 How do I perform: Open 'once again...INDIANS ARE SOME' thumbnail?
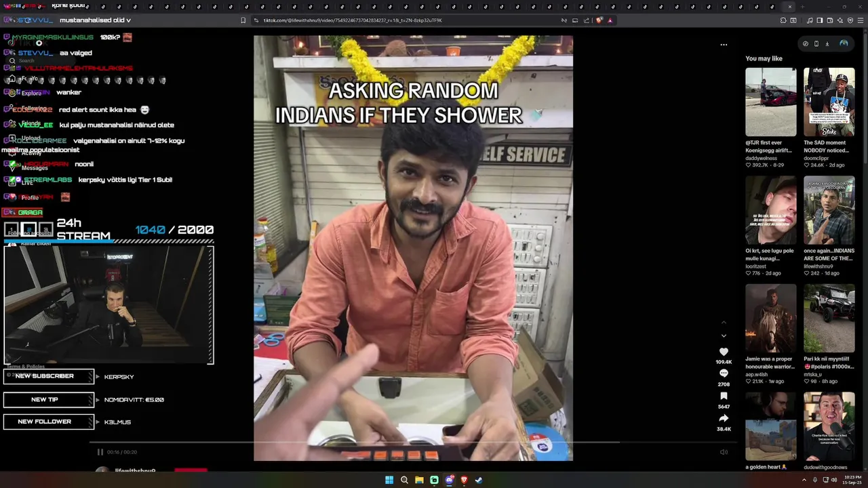(x=829, y=210)
